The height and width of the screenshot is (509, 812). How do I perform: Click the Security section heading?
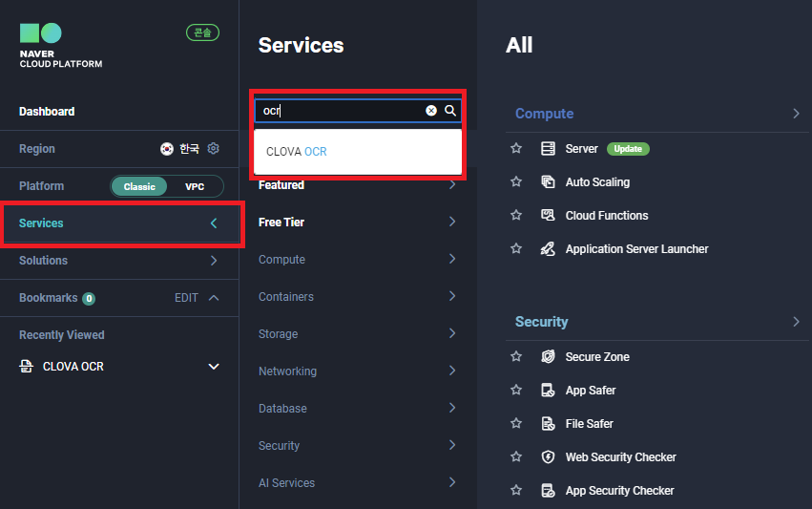pyautogui.click(x=542, y=322)
